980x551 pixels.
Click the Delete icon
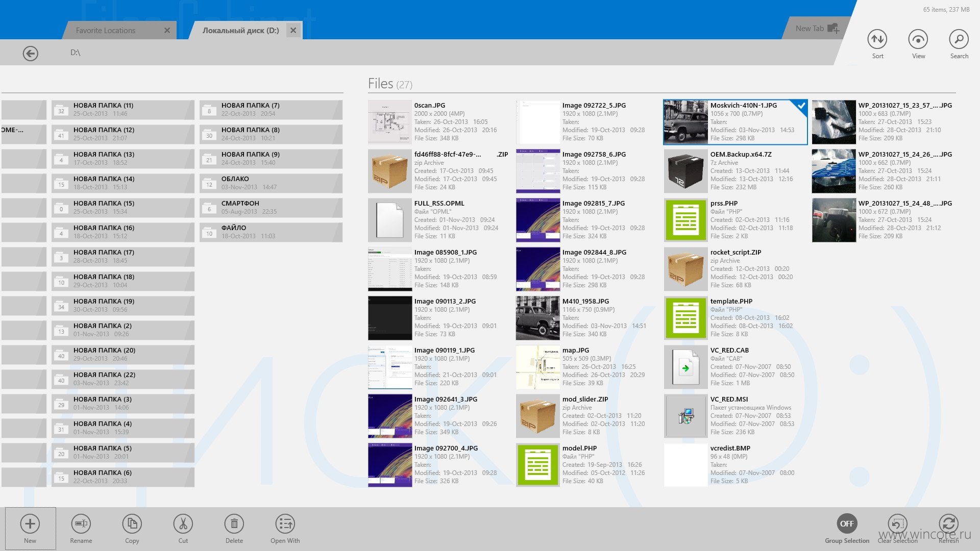click(234, 523)
